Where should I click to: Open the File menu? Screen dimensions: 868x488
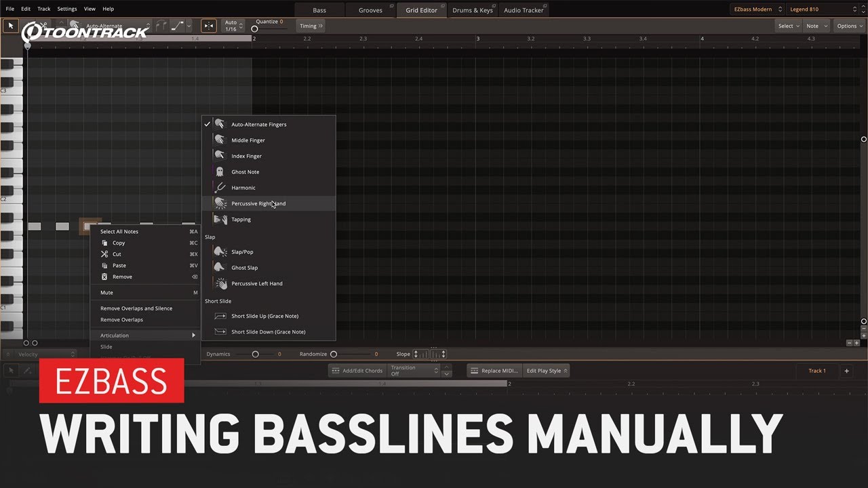pyautogui.click(x=9, y=9)
